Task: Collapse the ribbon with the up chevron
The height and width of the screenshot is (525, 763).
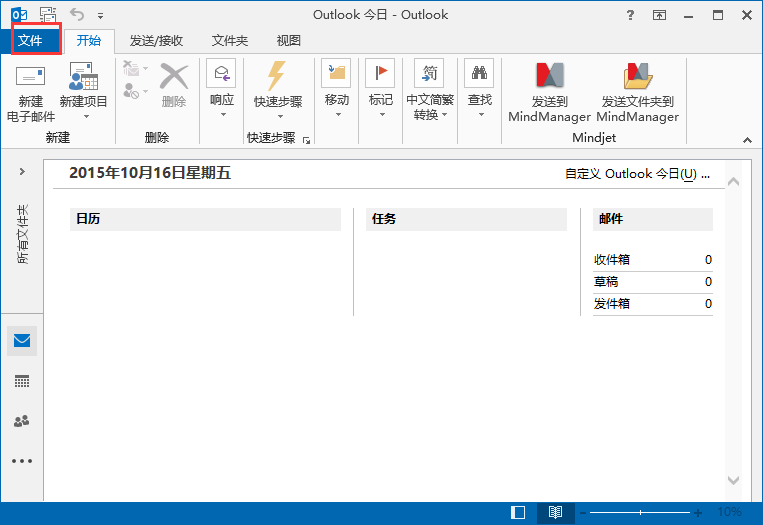Action: pyautogui.click(x=747, y=140)
